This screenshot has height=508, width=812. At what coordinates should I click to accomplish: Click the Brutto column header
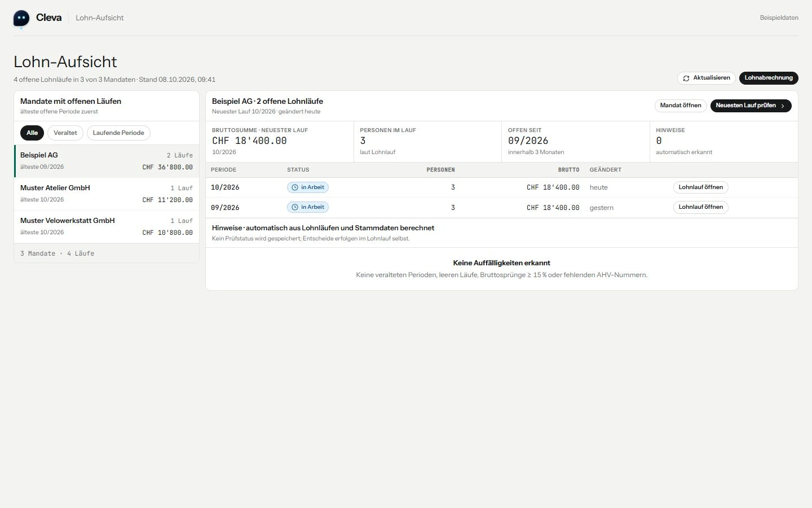[568, 170]
